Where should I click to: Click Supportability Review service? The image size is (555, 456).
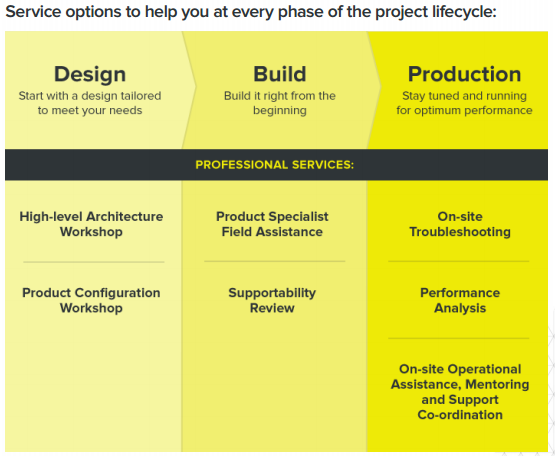click(272, 300)
